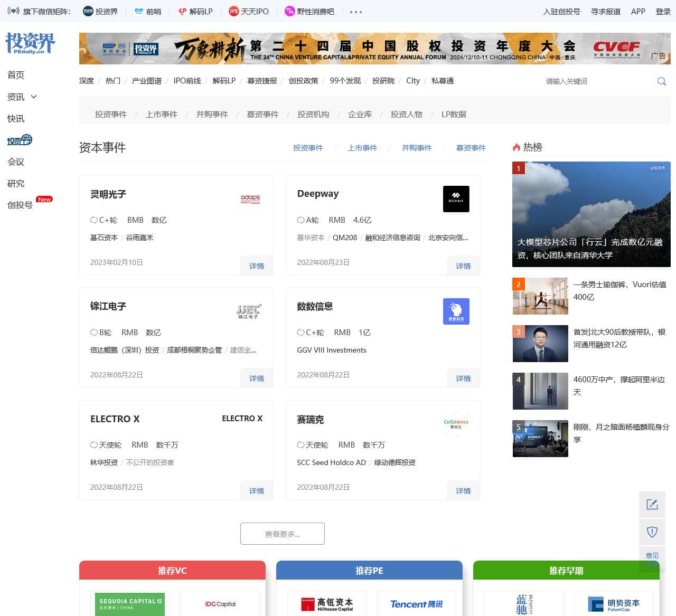Select 上市事件 in the gray tab bar

[x=162, y=114]
